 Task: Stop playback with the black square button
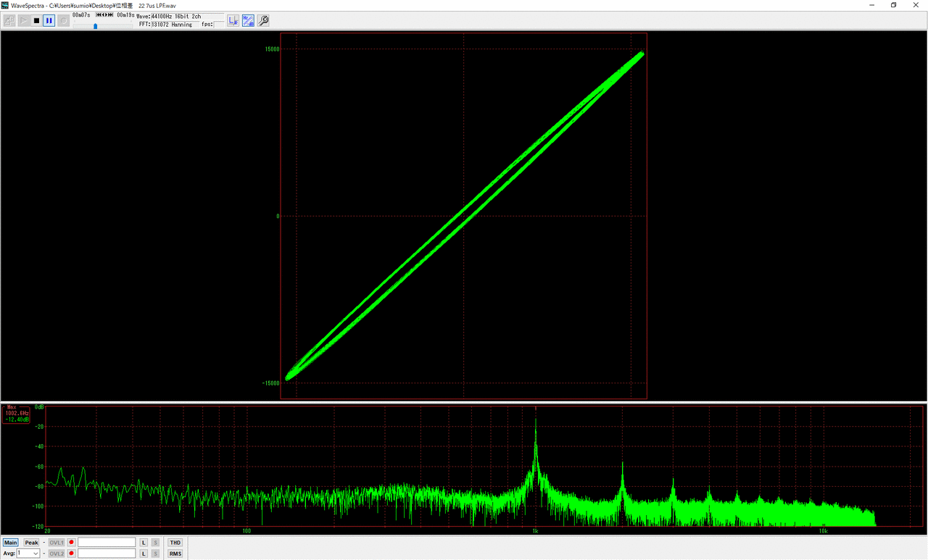(36, 20)
